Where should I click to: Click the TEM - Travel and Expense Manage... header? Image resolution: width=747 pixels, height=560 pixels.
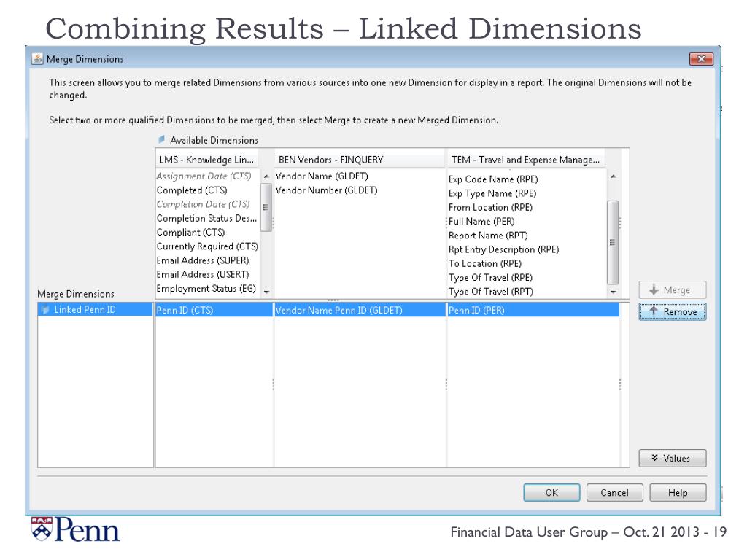point(525,160)
